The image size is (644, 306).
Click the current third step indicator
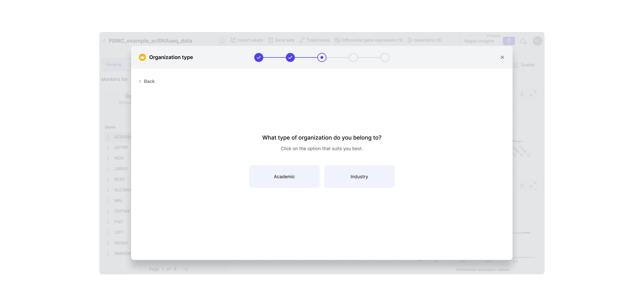321,58
